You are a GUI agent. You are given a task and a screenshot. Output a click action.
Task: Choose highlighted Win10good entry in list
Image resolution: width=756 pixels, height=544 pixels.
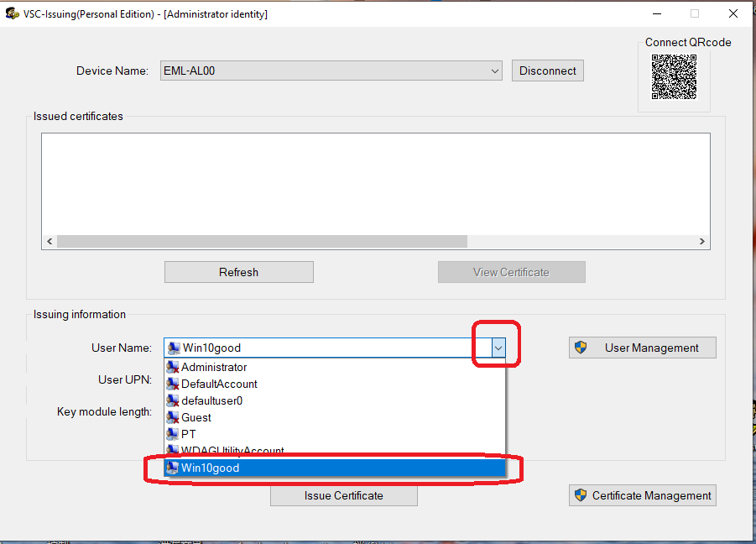tap(211, 468)
